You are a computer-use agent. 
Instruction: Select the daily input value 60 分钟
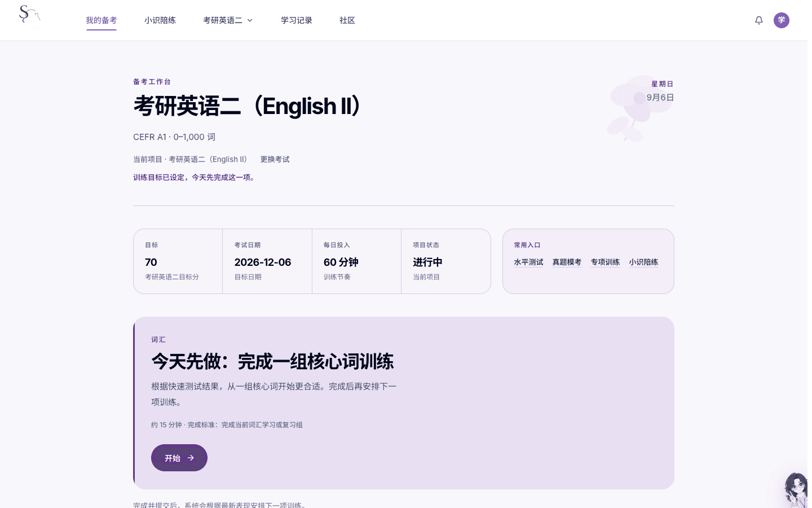341,262
